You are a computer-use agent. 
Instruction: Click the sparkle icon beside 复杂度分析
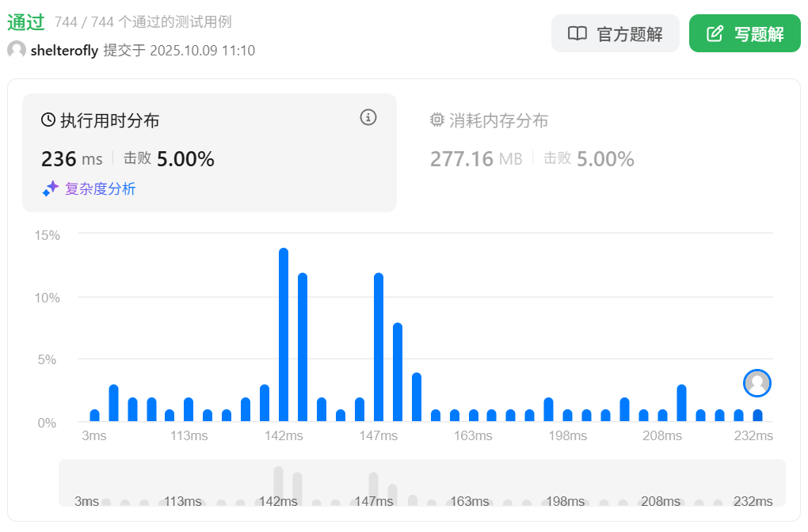[51, 188]
